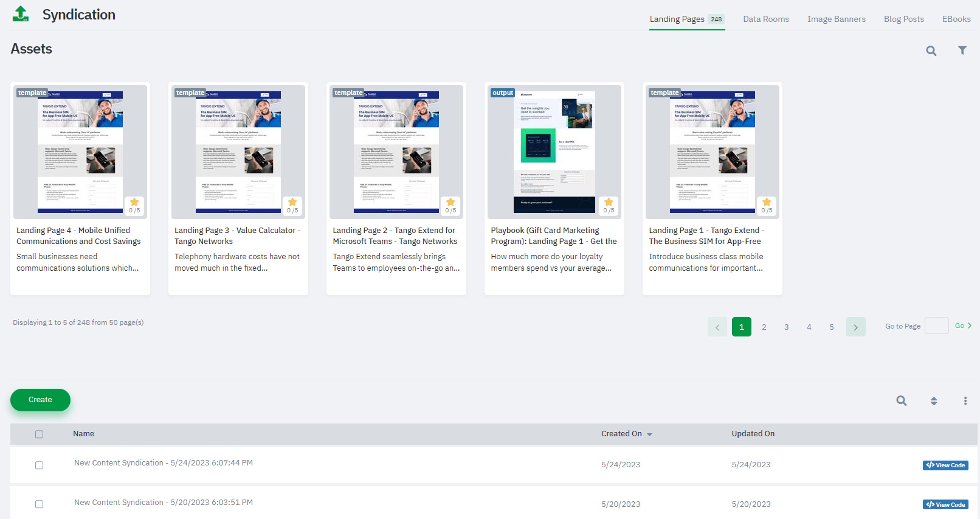Viewport: 980px width, 519px height.
Task: Select page 2 in pagination
Action: 764,327
